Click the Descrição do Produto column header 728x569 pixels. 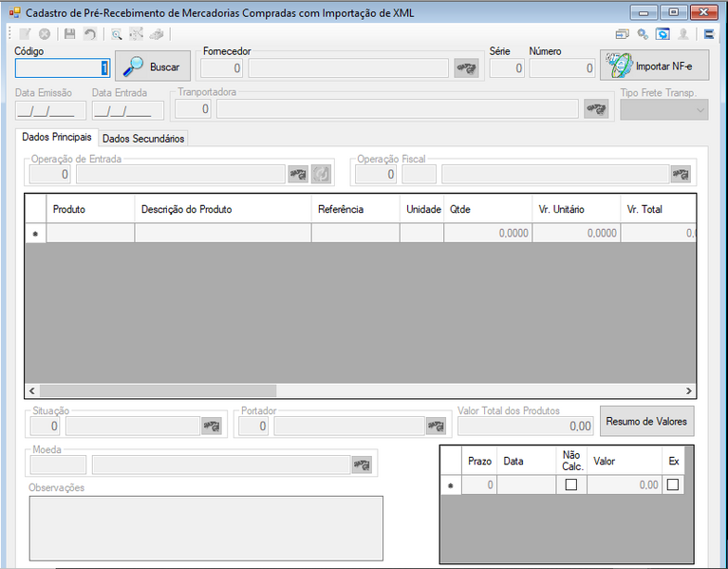pyautogui.click(x=223, y=210)
